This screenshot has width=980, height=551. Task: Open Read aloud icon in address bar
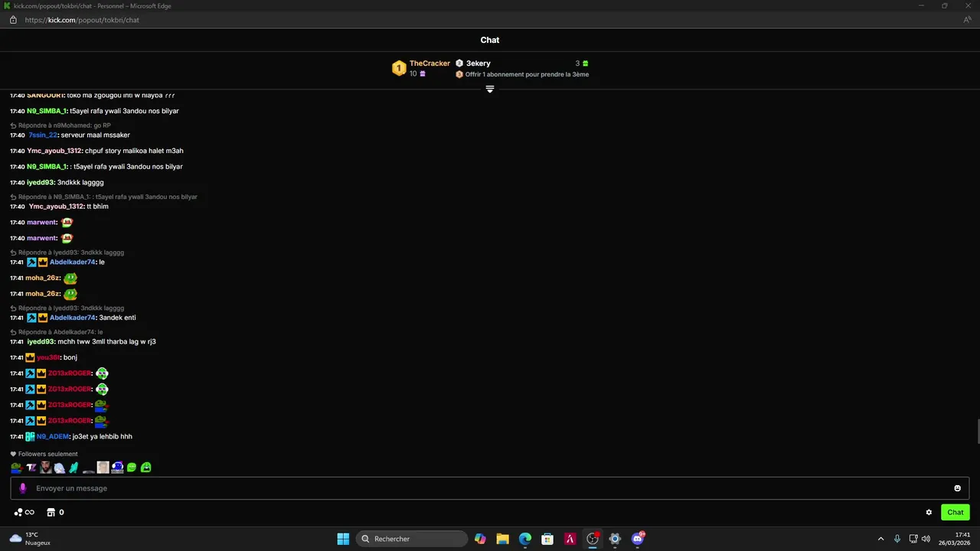967,20
